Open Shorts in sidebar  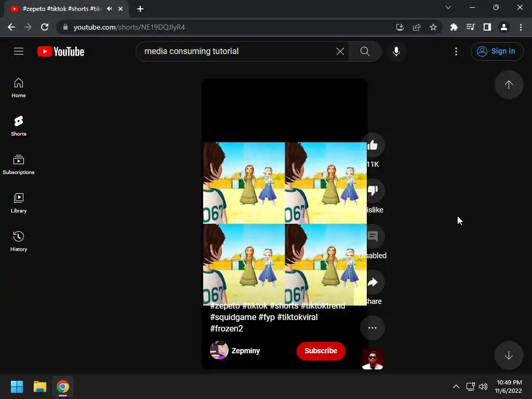19,126
